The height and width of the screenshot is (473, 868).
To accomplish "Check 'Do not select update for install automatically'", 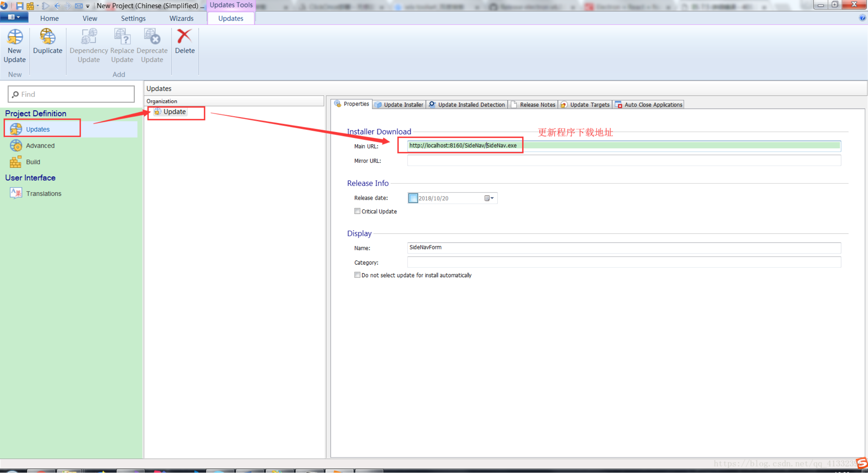I will (357, 275).
